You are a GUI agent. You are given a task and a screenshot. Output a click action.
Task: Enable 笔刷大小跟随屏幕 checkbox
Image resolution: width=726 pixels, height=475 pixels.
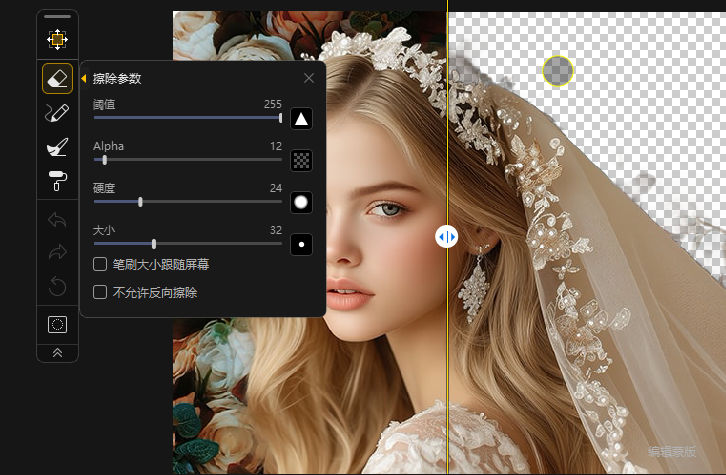coord(100,264)
